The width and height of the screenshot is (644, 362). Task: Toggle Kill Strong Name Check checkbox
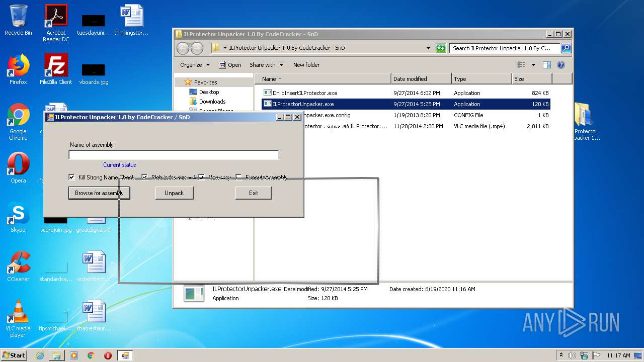point(71,177)
